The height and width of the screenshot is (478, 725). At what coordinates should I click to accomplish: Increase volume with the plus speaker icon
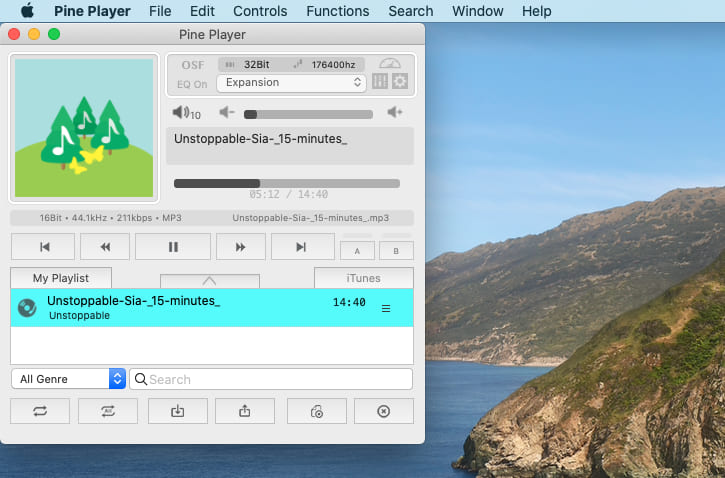point(395,112)
